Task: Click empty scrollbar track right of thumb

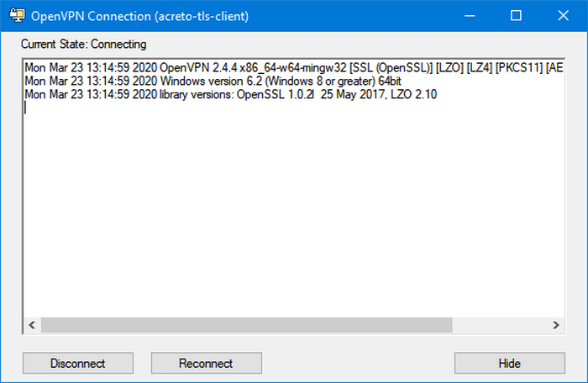Action: (x=500, y=325)
